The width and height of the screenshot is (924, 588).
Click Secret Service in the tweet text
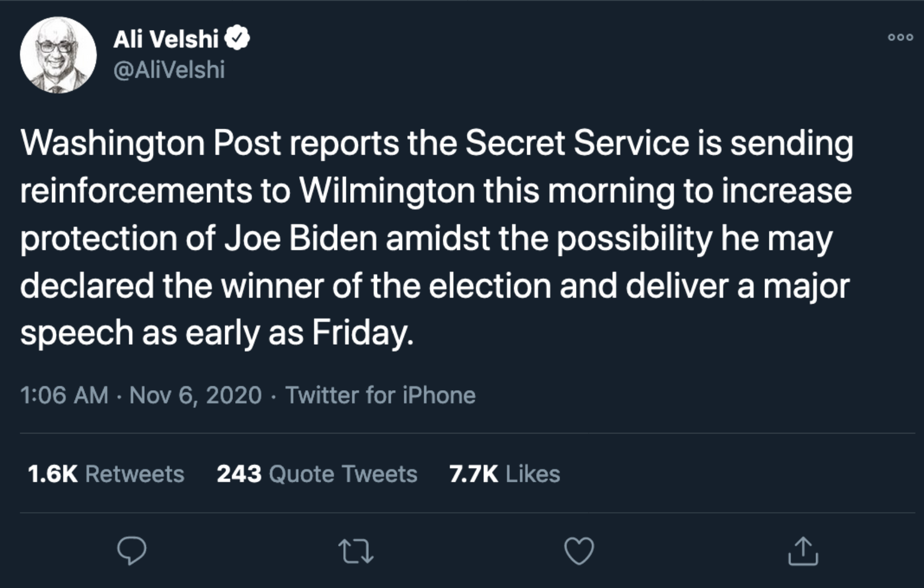[577, 144]
